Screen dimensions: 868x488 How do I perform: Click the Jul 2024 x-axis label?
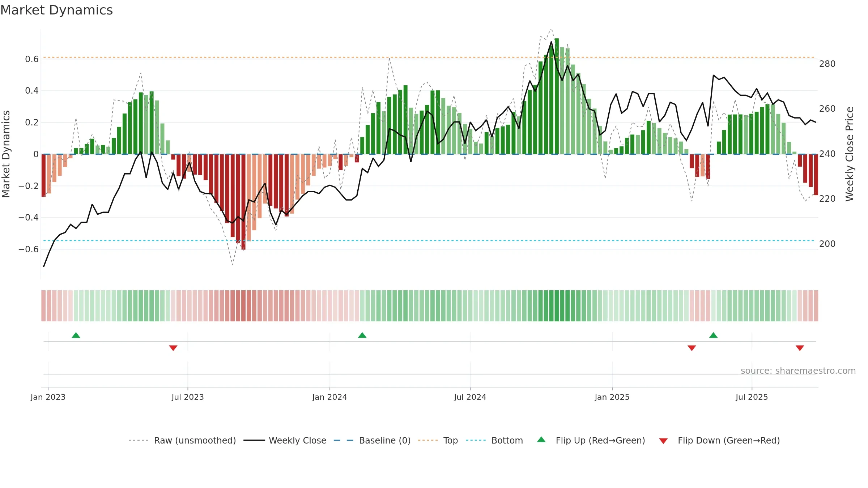coord(470,397)
